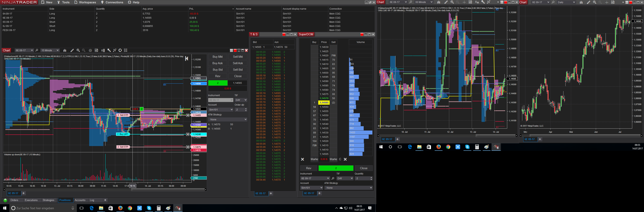Zoom in on the Daily chart

click(x=594, y=2)
